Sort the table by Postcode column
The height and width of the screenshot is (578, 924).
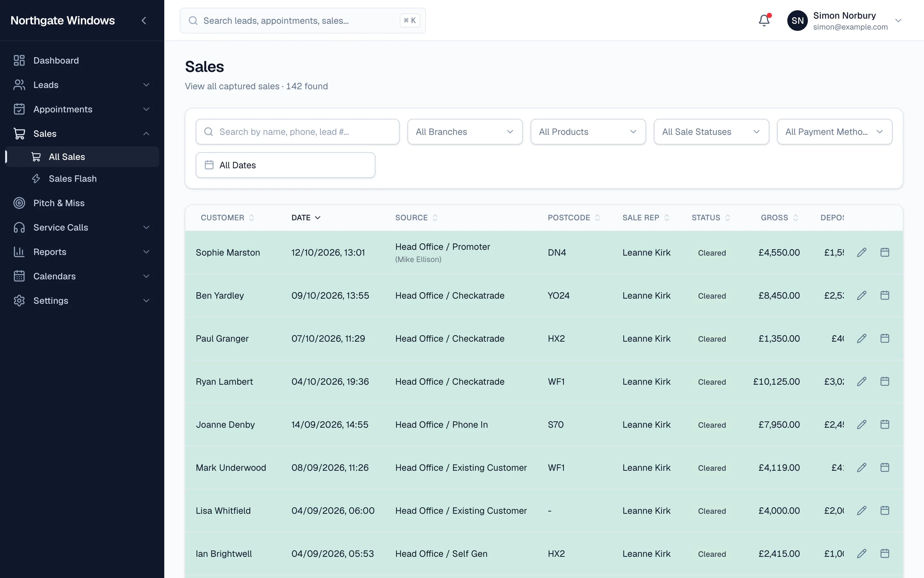(574, 217)
